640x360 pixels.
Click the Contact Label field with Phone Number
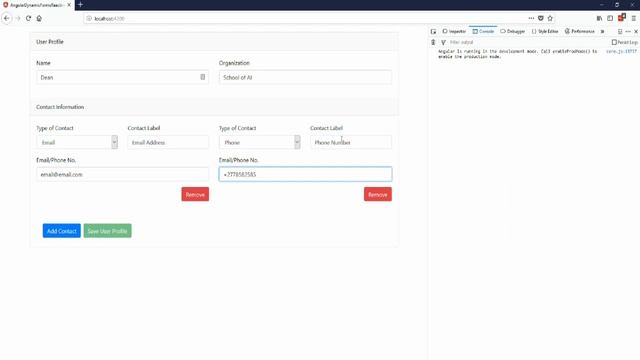[351, 142]
